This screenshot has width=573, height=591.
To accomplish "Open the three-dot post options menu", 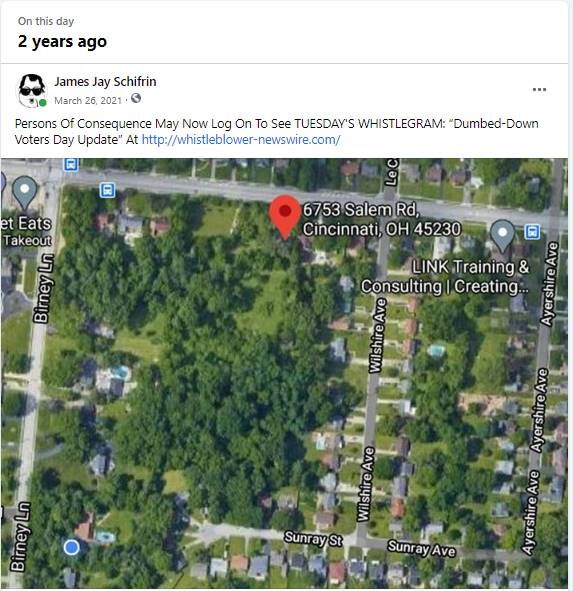I will click(539, 90).
